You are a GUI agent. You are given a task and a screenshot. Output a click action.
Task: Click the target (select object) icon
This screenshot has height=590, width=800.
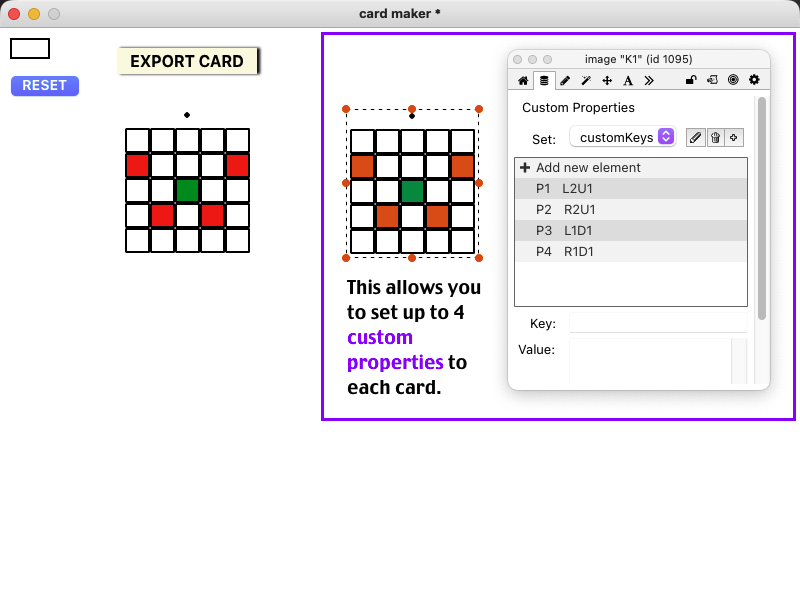733,80
